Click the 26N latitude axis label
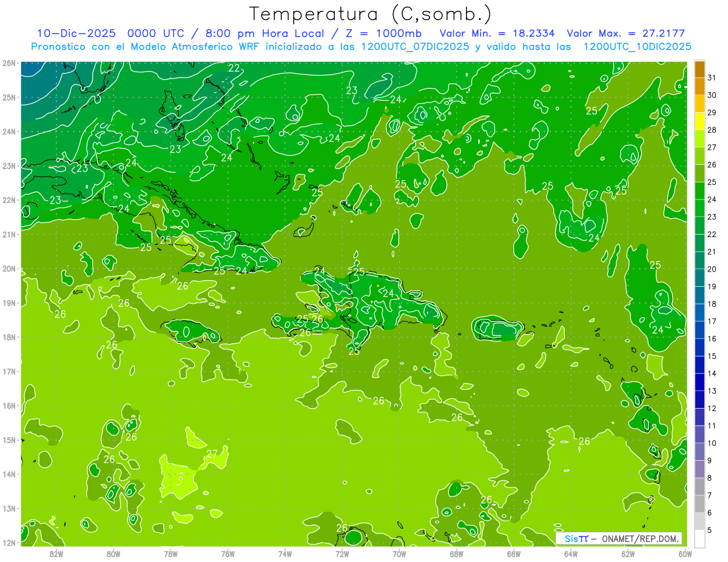The image size is (728, 562). [9, 63]
